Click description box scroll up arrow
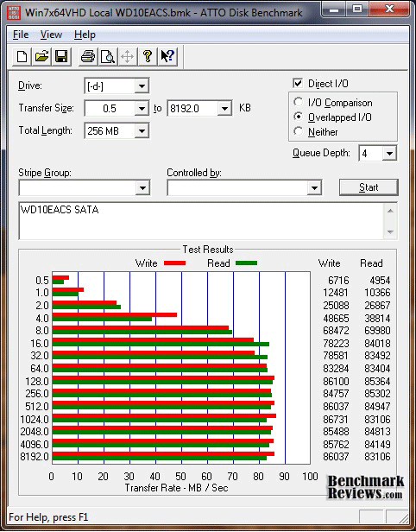The height and width of the screenshot is (532, 416). click(x=390, y=211)
